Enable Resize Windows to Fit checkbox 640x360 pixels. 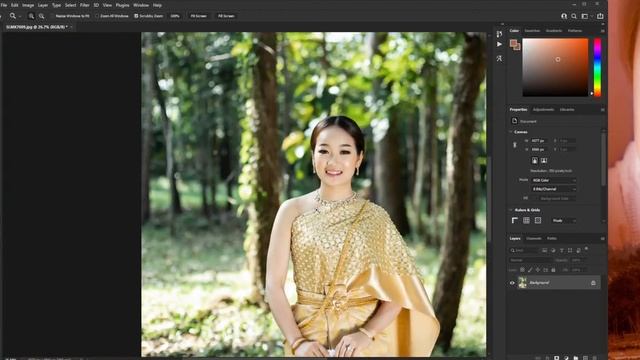(x=52, y=16)
